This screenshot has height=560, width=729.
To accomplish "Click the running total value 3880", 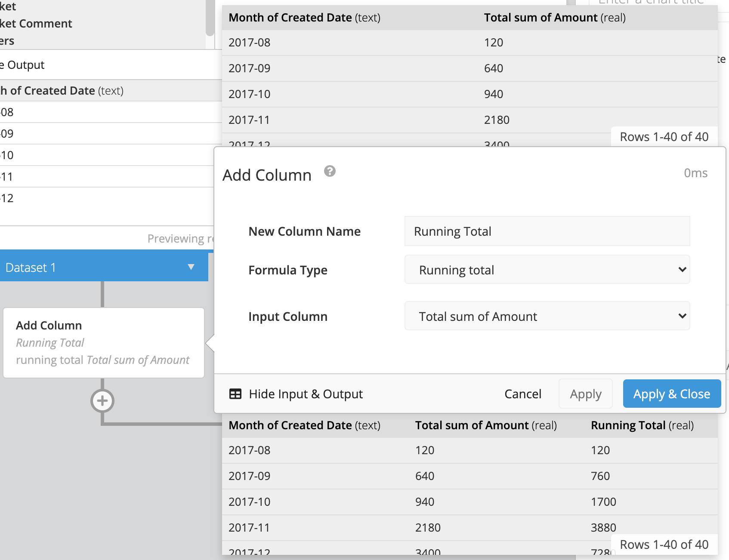I will click(603, 528).
